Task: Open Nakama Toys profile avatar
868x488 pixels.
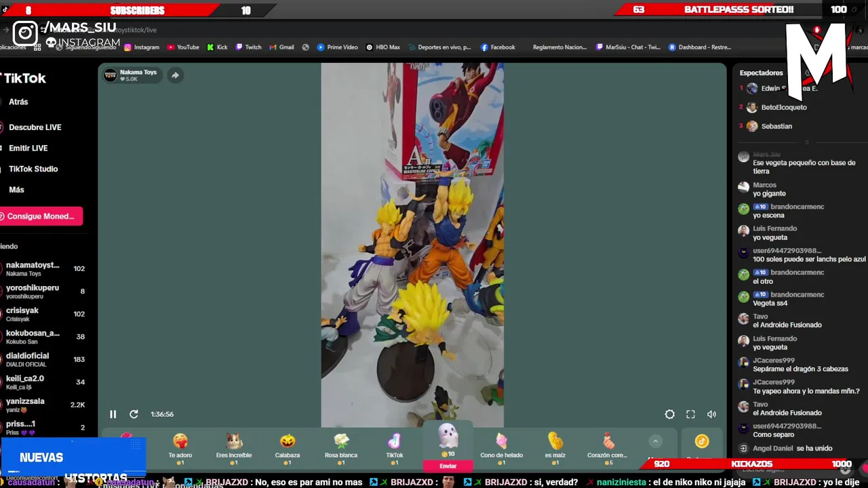Action: 111,75
